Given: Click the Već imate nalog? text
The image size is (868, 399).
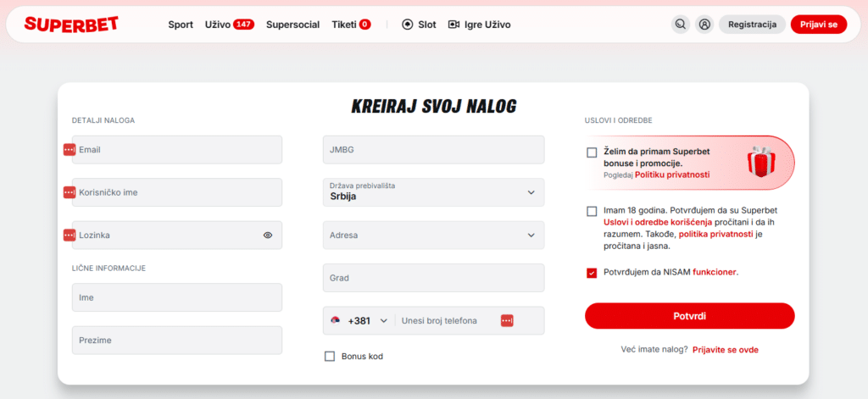Looking at the screenshot, I should pos(655,350).
